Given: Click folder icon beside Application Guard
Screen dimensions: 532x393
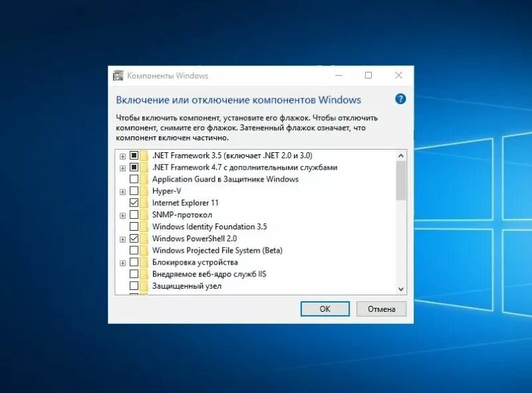Looking at the screenshot, I should [144, 179].
